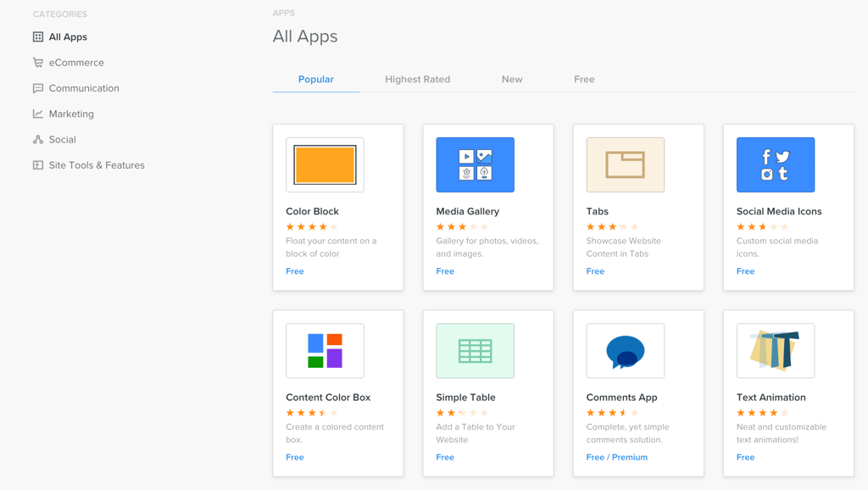Open the Comments App speech bubble icon

pos(626,351)
